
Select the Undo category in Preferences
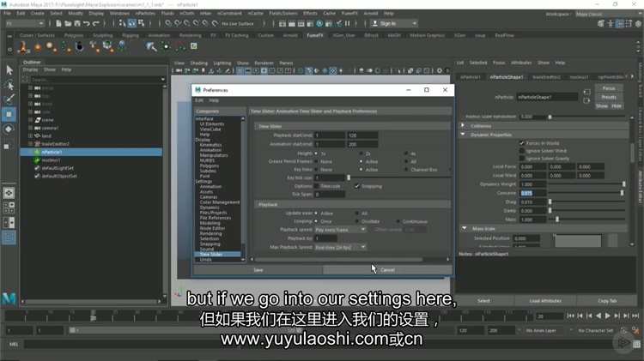206,260
